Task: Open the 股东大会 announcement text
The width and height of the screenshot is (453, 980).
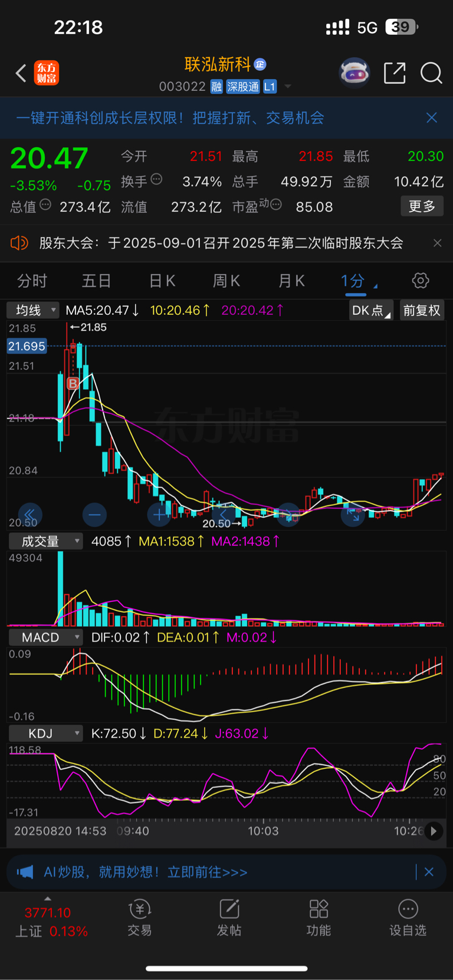Action: click(221, 243)
